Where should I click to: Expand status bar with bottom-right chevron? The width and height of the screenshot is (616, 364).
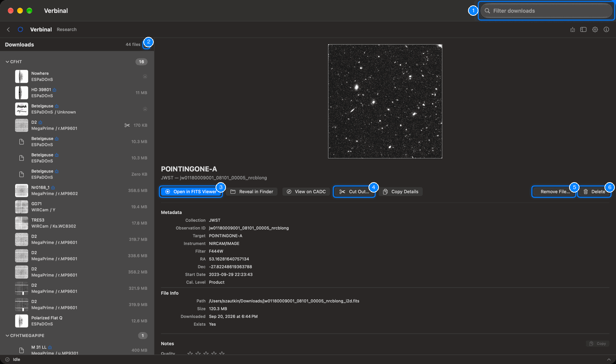pos(609,360)
